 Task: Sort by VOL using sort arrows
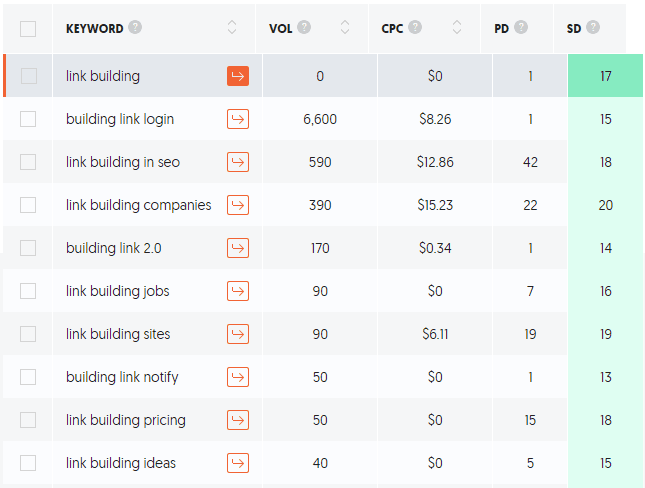click(345, 28)
